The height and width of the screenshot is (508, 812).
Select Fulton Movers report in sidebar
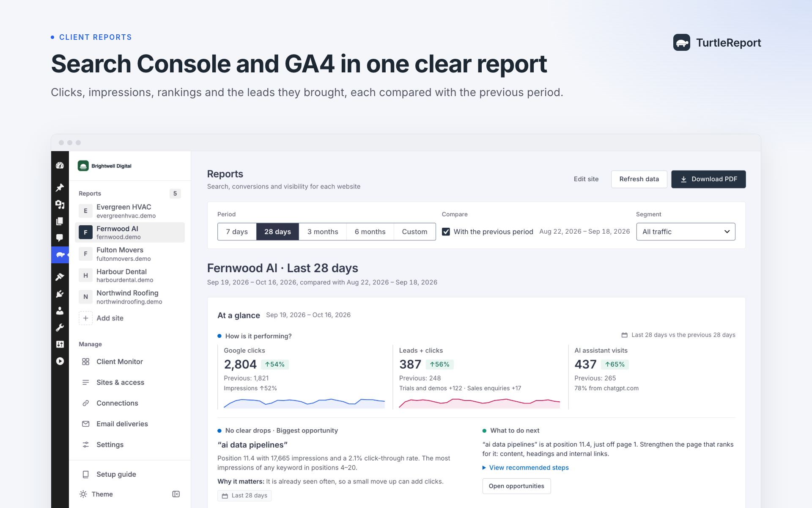(x=129, y=254)
